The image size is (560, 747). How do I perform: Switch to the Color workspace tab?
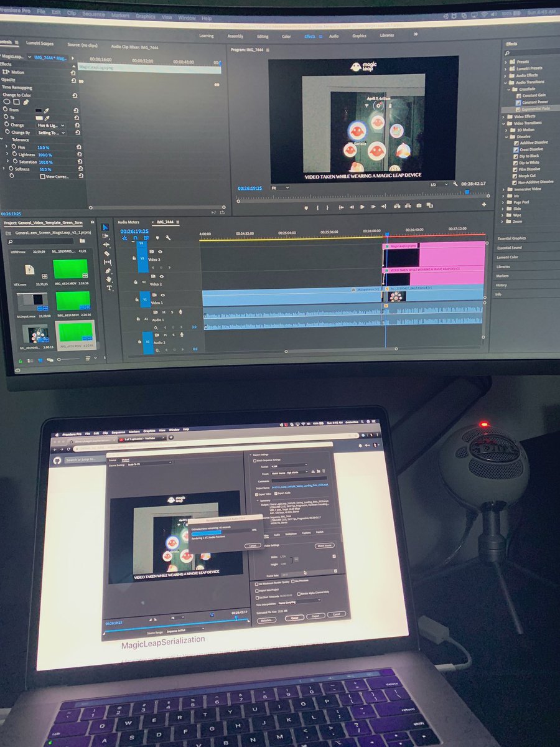tap(286, 36)
